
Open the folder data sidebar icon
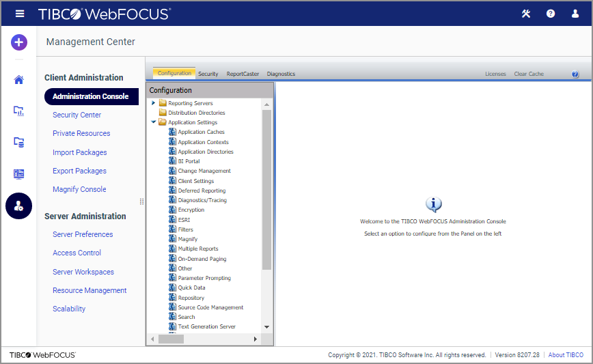click(x=19, y=142)
